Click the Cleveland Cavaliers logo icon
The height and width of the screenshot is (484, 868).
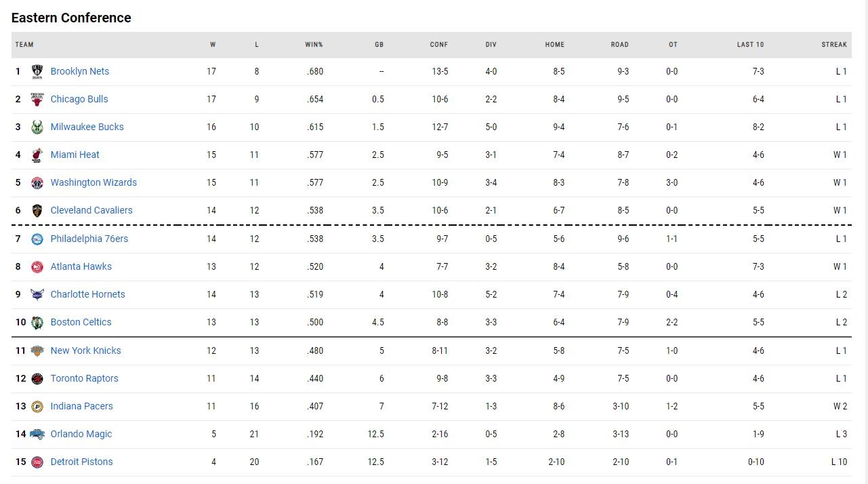(x=37, y=211)
